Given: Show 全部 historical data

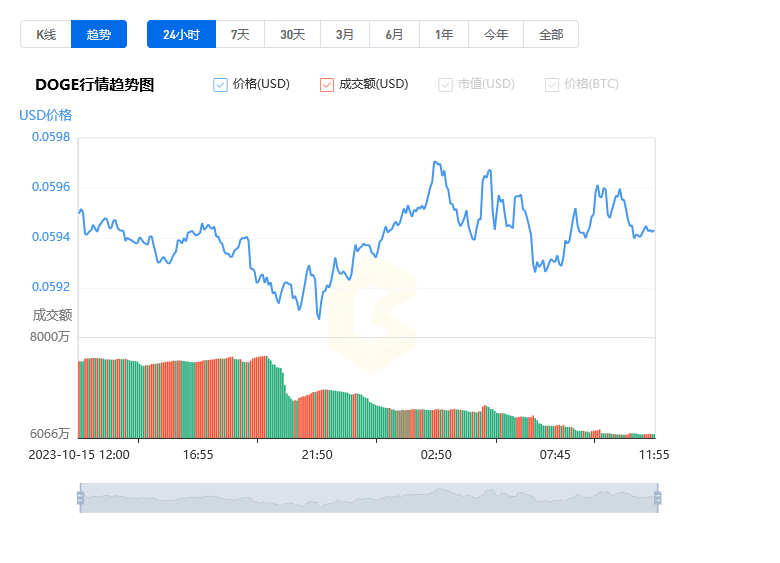Looking at the screenshot, I should pos(551,34).
